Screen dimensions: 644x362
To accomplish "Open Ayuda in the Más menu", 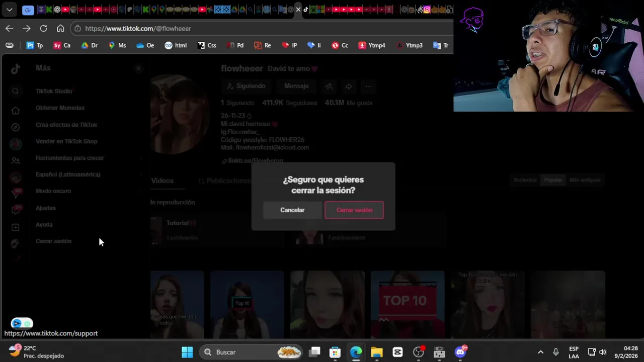I will pos(44,225).
